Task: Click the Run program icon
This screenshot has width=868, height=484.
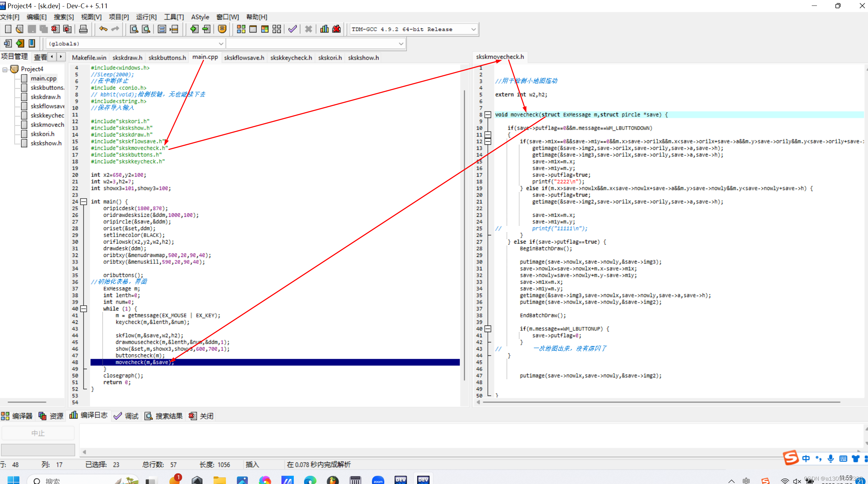Action: tap(253, 29)
